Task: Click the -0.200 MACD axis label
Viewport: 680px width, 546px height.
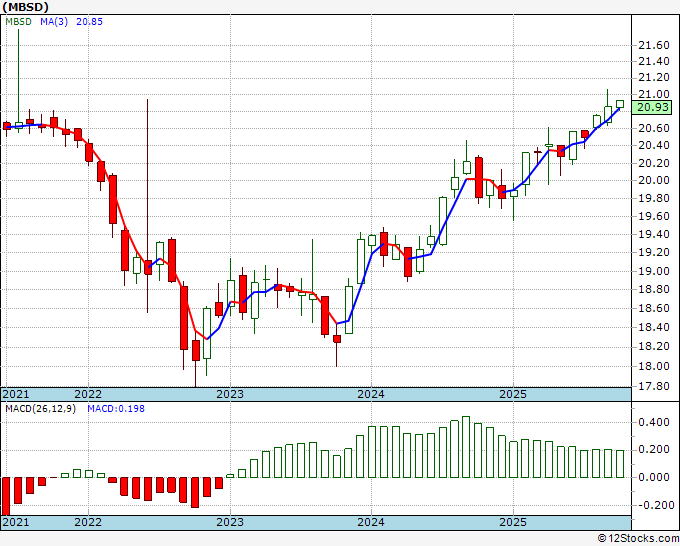Action: 654,505
